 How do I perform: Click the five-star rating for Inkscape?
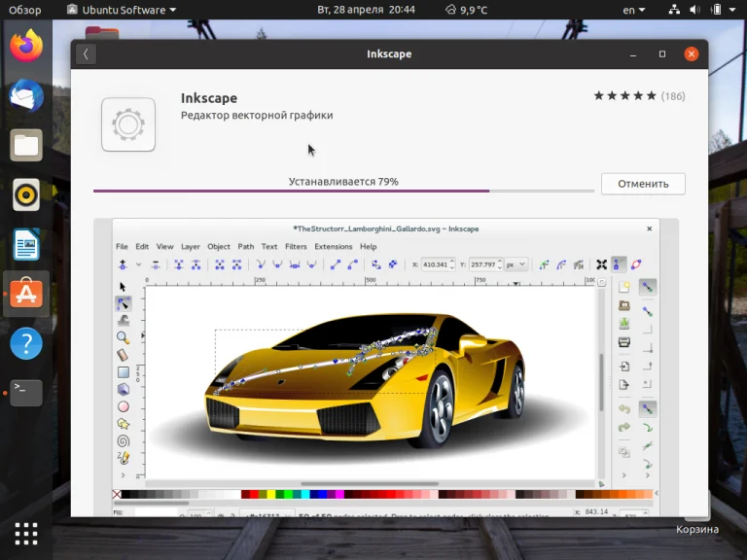pyautogui.click(x=624, y=96)
